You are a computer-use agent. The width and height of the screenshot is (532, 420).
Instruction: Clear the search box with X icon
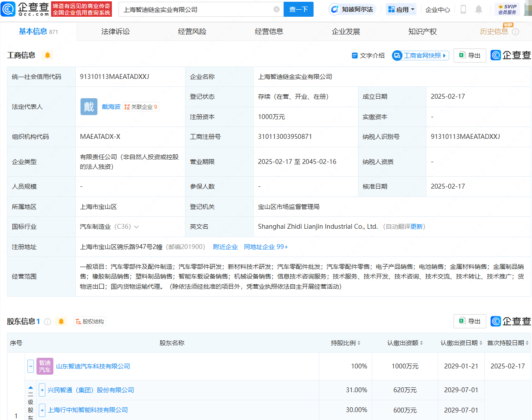pos(277,9)
